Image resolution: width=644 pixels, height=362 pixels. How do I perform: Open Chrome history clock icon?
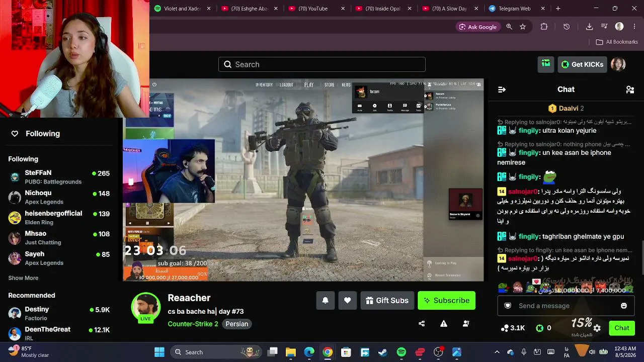[x=567, y=27]
